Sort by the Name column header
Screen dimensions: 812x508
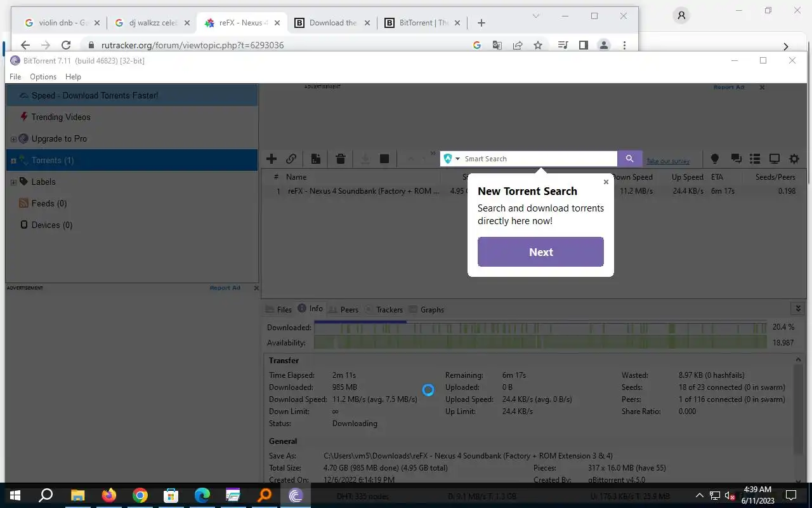pos(296,177)
